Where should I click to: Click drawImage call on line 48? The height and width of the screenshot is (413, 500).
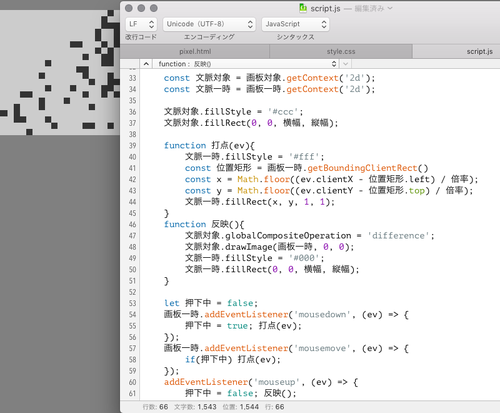[249, 247]
